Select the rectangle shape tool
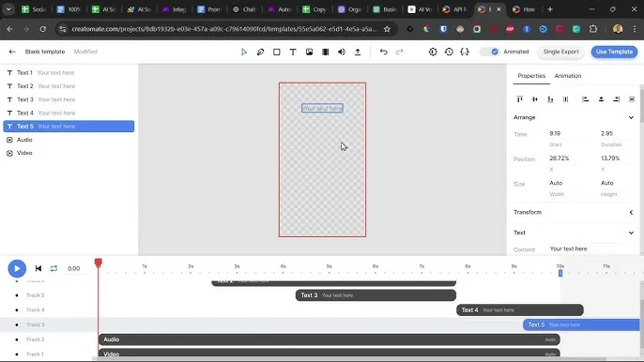The height and width of the screenshot is (362, 644). [276, 52]
